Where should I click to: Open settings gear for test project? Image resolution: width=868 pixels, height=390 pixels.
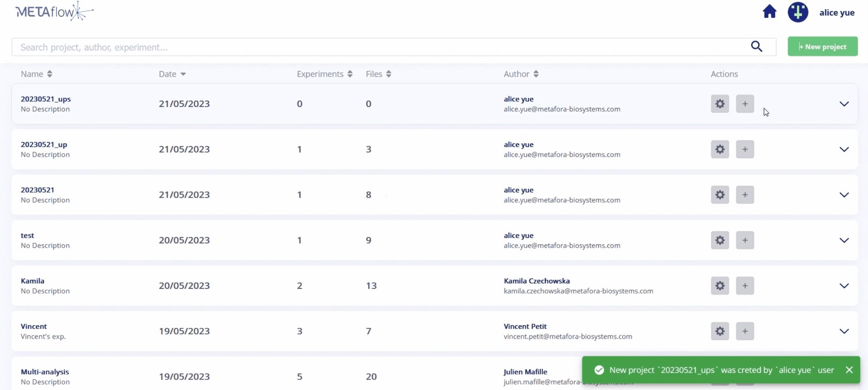(720, 240)
